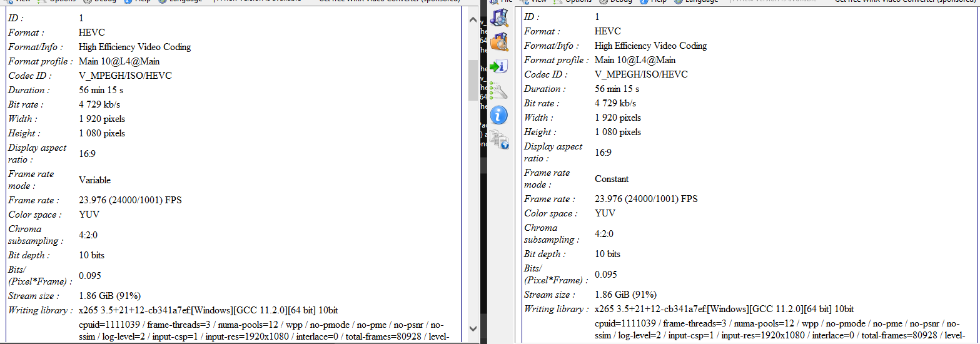The image size is (980, 344).
Task: Click the export icon with green arrow
Action: coord(498,66)
